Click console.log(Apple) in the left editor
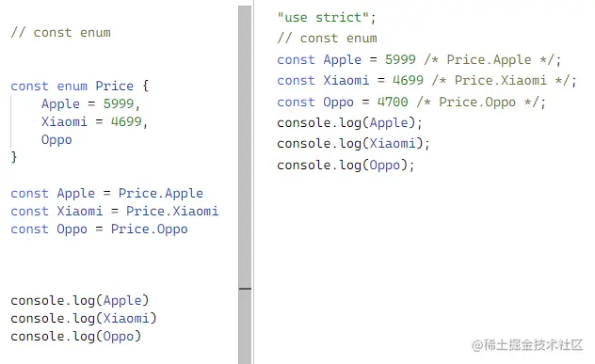 click(x=80, y=301)
